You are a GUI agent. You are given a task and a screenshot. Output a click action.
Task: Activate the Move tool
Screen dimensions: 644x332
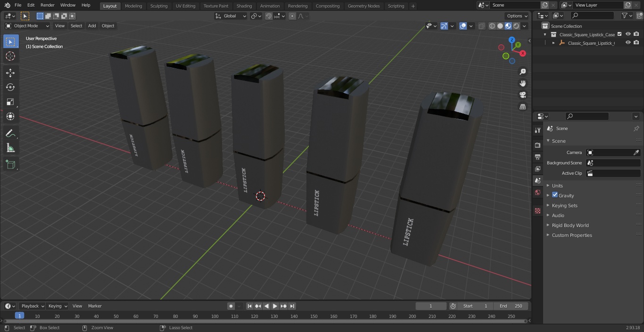pyautogui.click(x=10, y=73)
